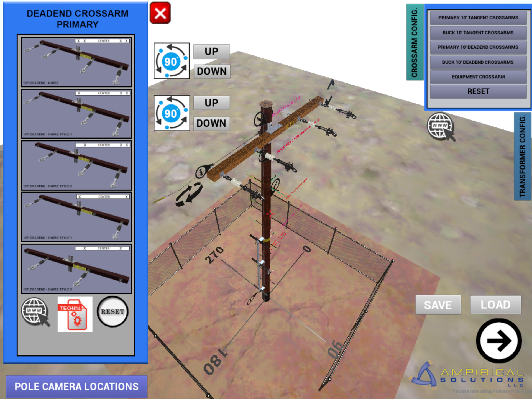Click the black next arrow circle
532x399 pixels.
pos(498,341)
